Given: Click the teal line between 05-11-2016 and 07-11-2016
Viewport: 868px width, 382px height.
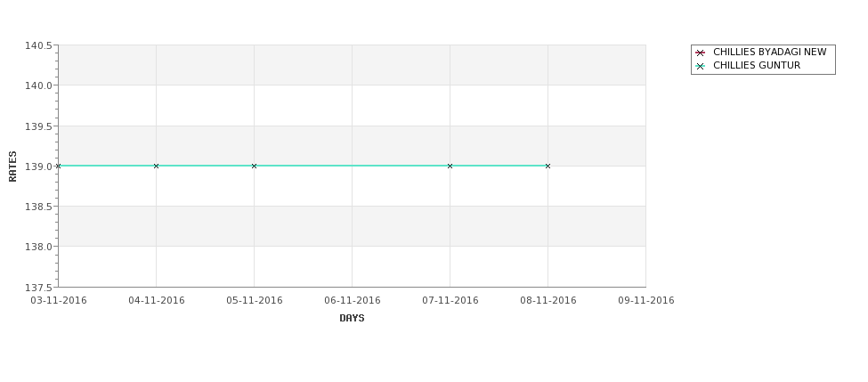Looking at the screenshot, I should pos(352,166).
